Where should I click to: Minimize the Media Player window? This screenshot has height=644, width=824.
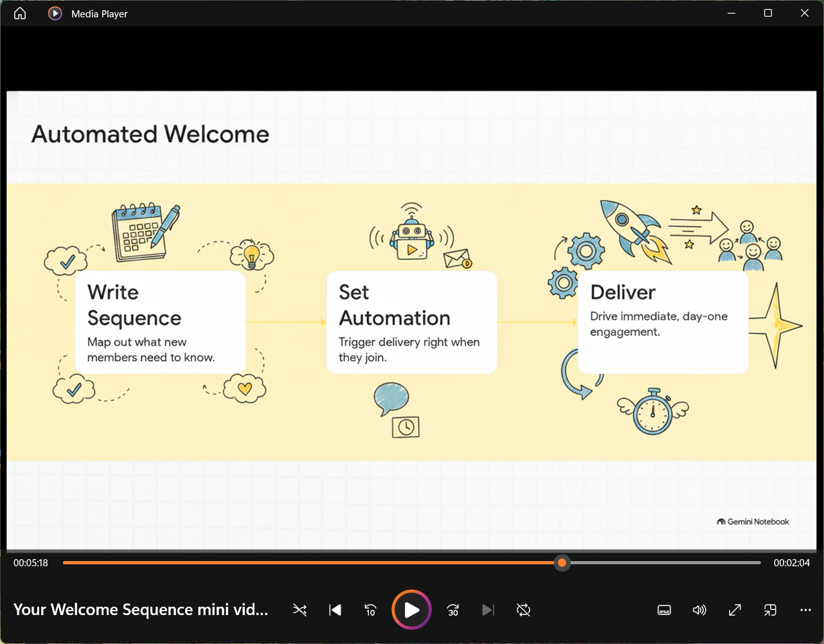click(731, 13)
